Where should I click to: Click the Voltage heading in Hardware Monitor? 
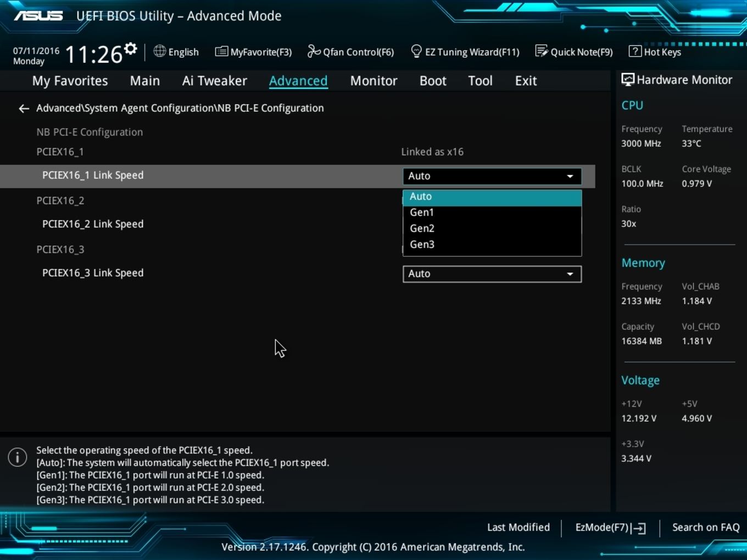click(640, 380)
